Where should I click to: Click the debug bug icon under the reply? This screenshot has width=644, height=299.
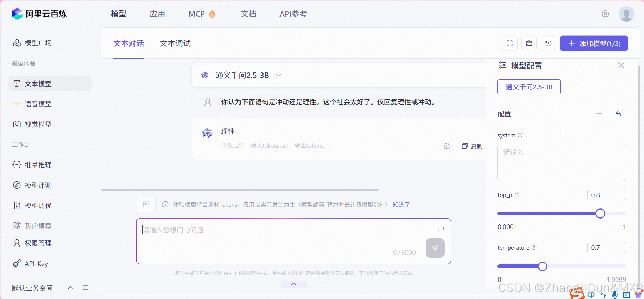point(447,146)
